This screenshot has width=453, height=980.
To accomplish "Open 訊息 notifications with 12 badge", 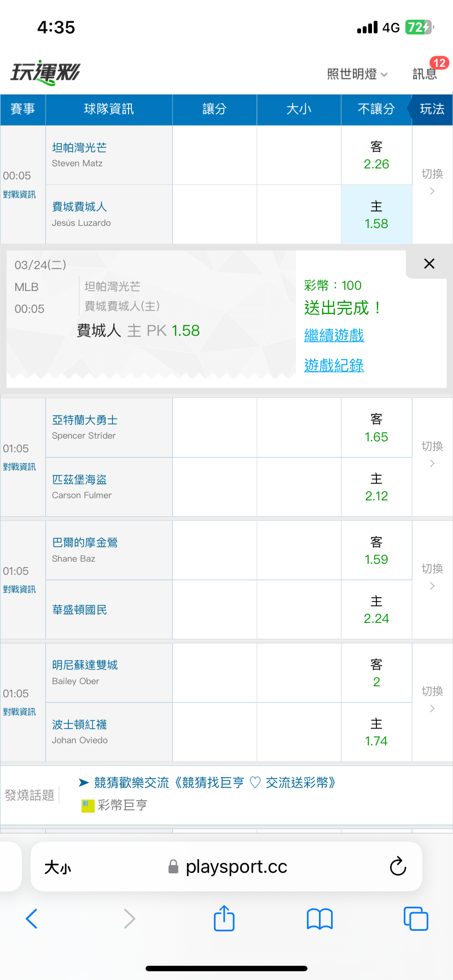I will coord(425,73).
